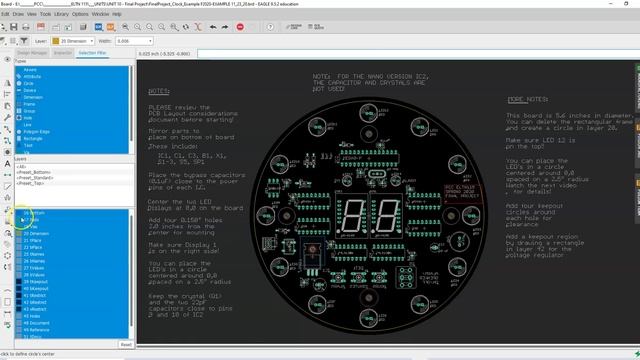Click the grid settings icon
This screenshot has width=640, height=360.
point(13,41)
